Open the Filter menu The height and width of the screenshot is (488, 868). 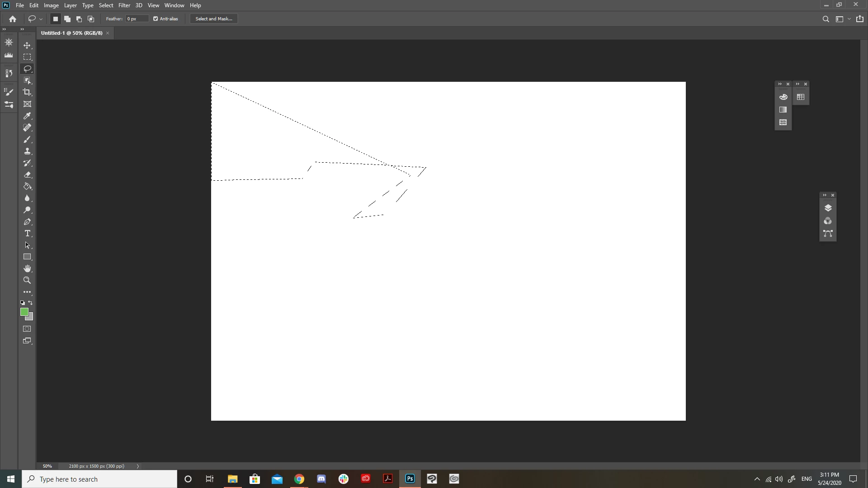124,5
